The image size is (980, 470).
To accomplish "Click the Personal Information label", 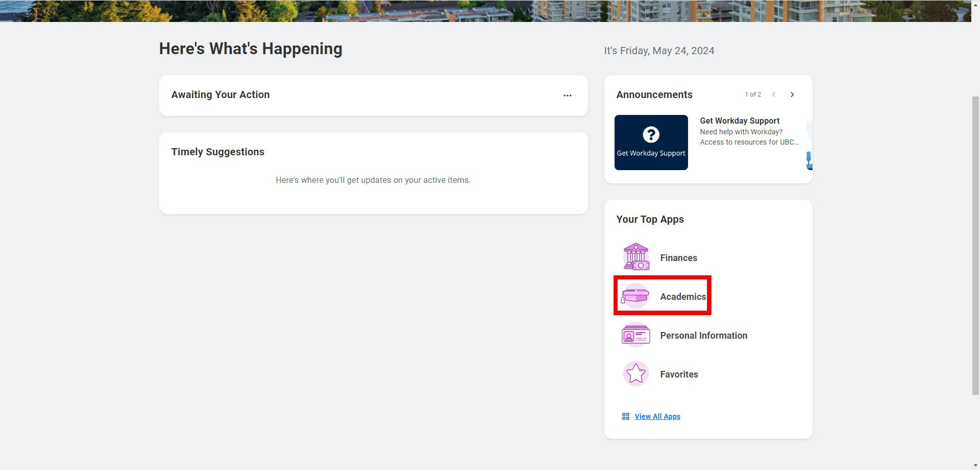I will [x=703, y=336].
